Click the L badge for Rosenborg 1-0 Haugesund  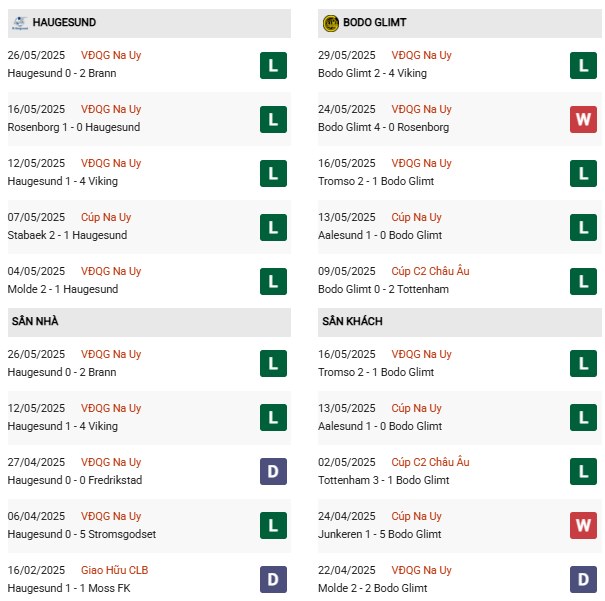click(272, 120)
